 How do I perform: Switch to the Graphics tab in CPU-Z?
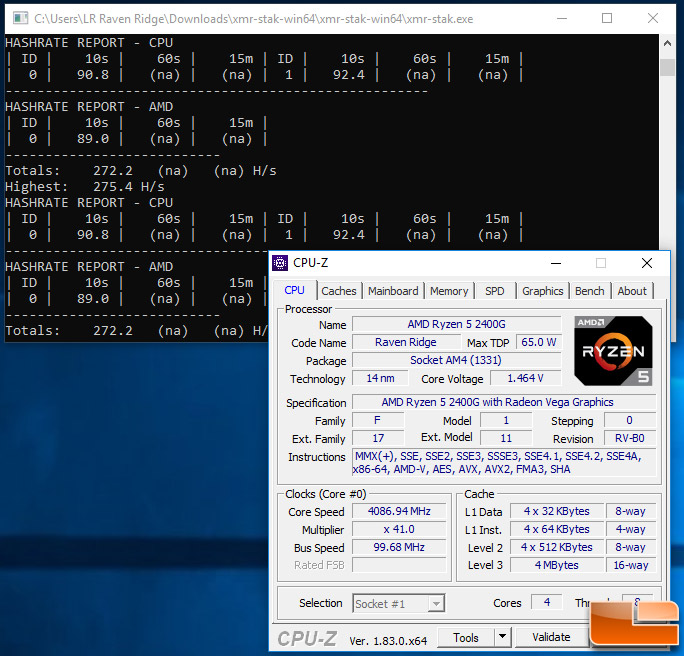(x=543, y=291)
